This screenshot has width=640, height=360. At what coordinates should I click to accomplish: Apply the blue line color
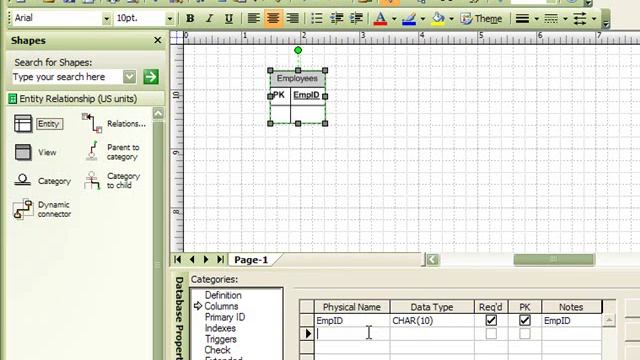tap(409, 18)
